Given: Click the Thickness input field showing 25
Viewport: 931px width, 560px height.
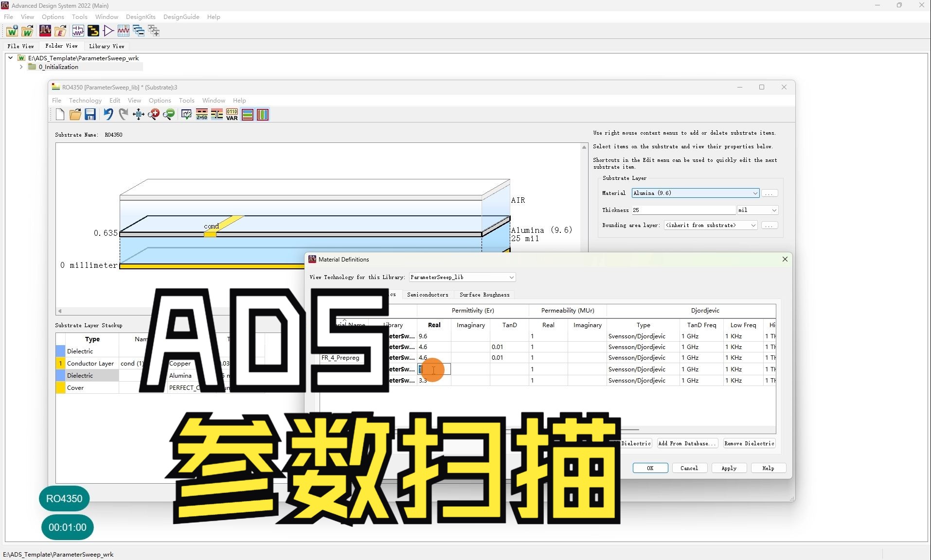Looking at the screenshot, I should pos(683,210).
